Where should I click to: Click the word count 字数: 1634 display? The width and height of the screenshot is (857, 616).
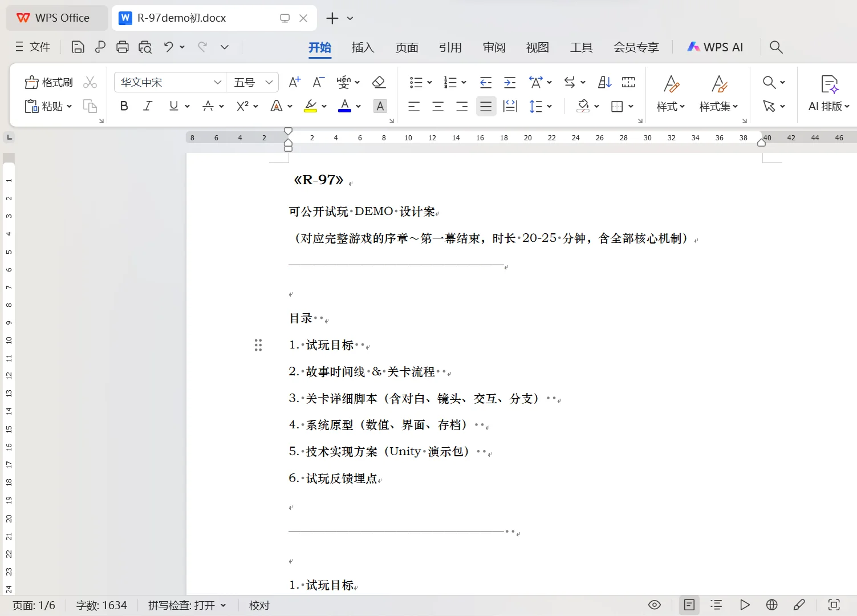(101, 605)
